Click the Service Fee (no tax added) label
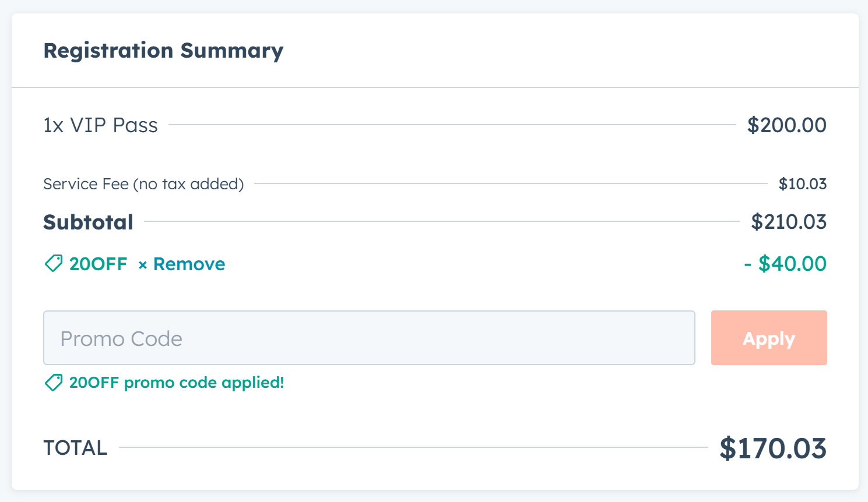The height and width of the screenshot is (502, 868). click(x=143, y=184)
